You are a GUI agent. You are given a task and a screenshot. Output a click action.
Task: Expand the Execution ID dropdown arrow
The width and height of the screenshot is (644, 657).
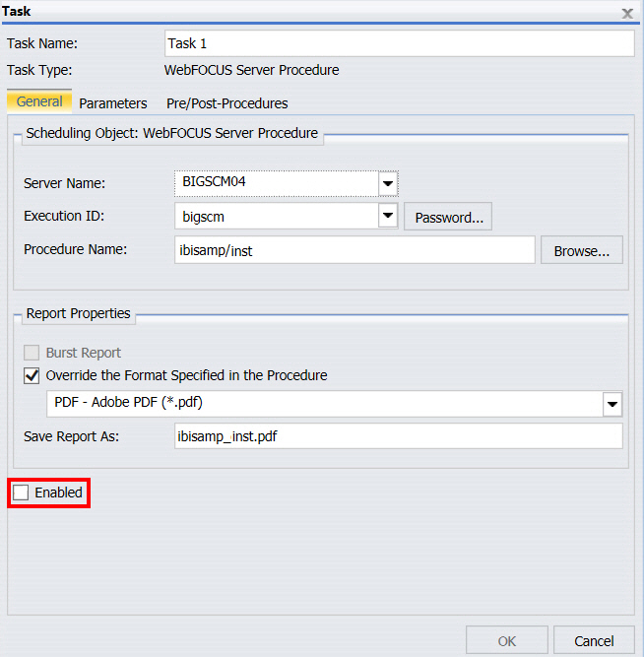[388, 216]
